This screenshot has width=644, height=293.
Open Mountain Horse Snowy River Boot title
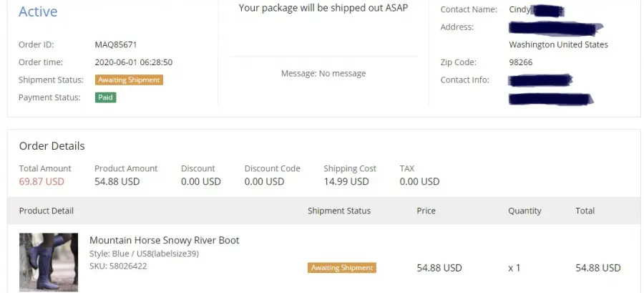pos(165,240)
